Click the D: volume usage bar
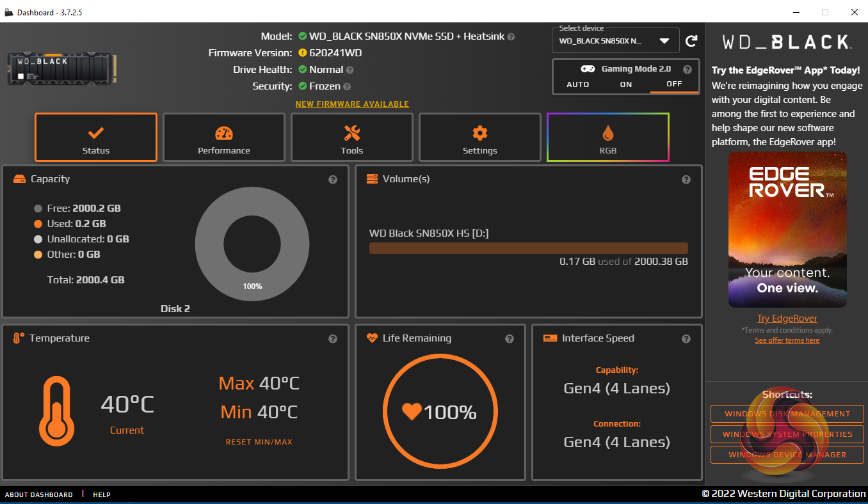The image size is (868, 504). click(529, 248)
